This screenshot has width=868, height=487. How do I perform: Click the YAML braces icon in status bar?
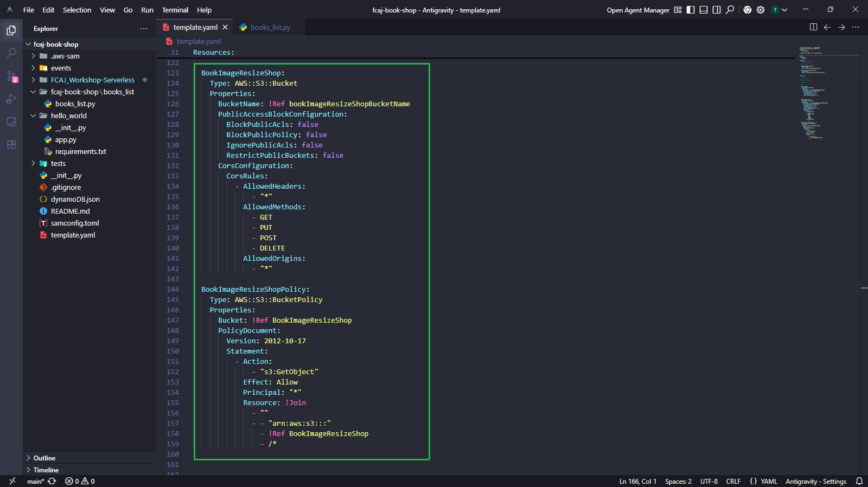point(753,481)
